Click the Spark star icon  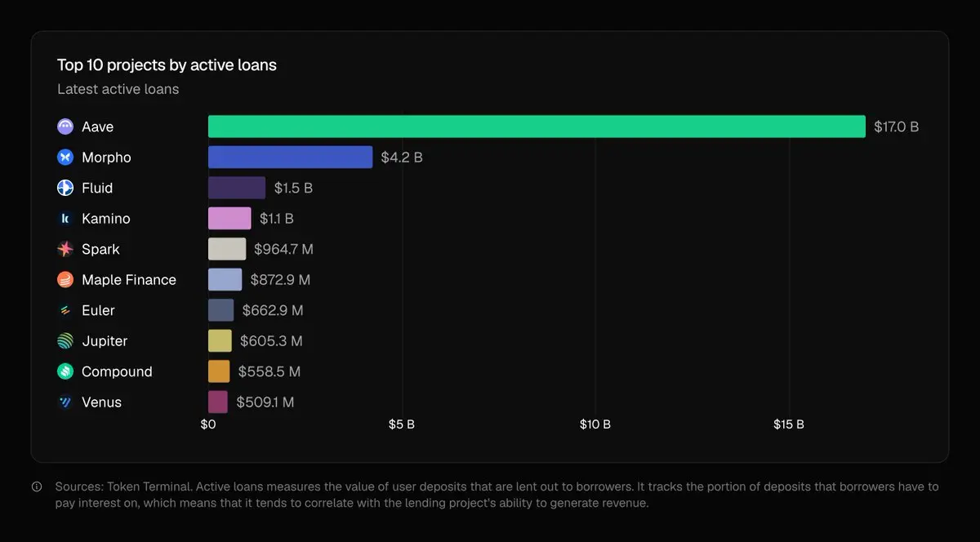[65, 249]
